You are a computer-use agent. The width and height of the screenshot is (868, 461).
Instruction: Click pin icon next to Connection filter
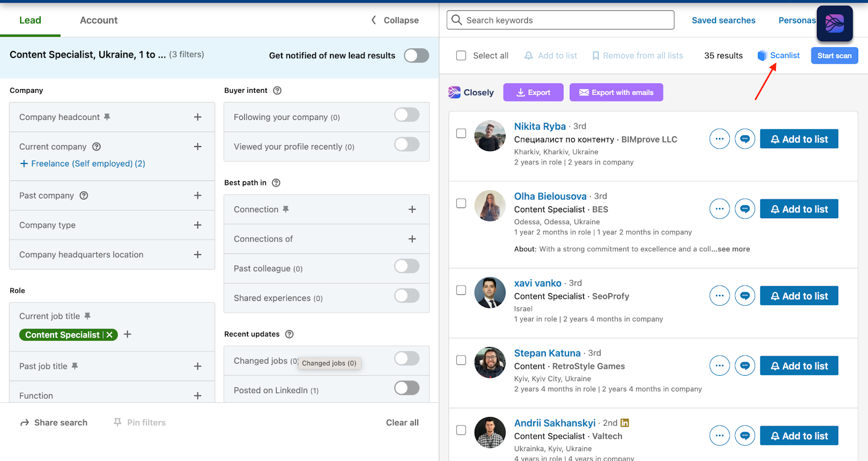(285, 209)
